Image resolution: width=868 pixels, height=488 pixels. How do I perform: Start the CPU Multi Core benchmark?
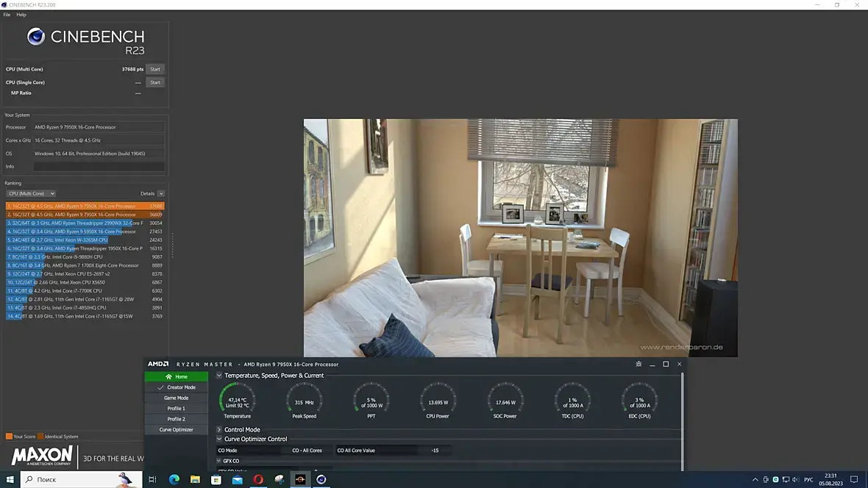[x=155, y=69]
